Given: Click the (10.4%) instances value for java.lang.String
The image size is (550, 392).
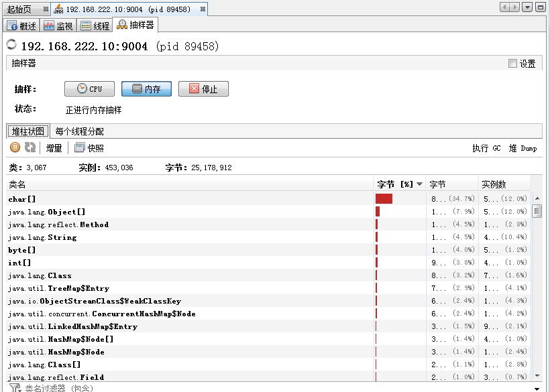Looking at the screenshot, I should pos(514,237).
